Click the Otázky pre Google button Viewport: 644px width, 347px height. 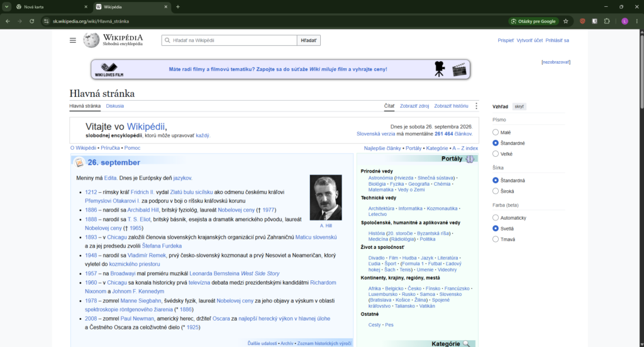[x=533, y=21]
